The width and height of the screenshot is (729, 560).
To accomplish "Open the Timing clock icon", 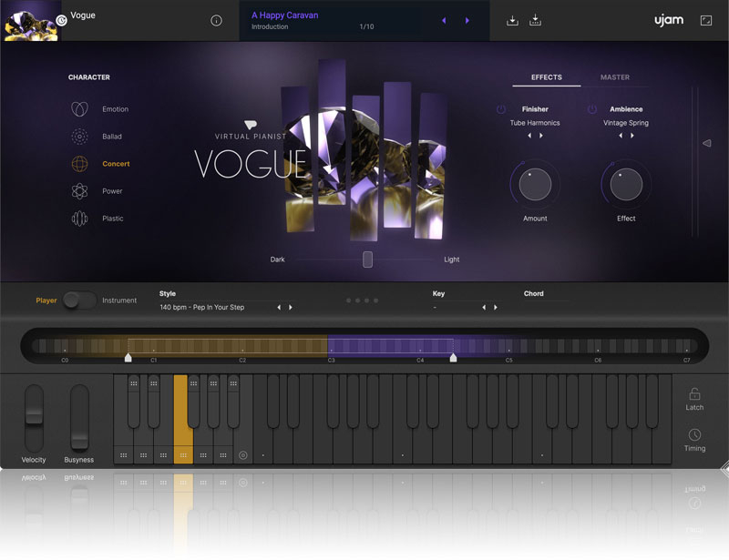I will [694, 435].
